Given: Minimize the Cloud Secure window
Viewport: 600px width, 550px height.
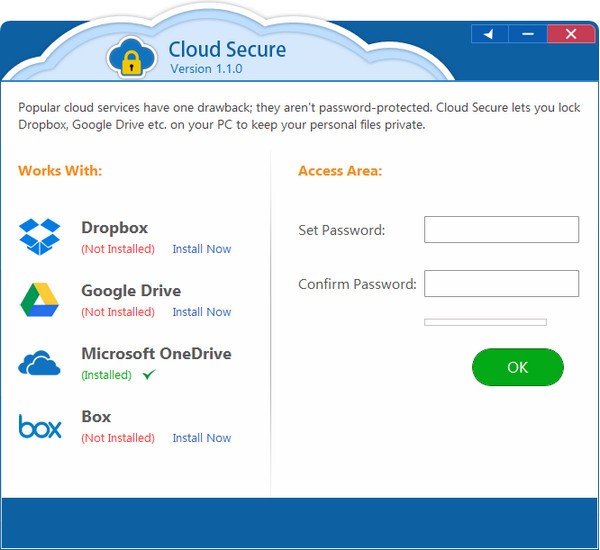Looking at the screenshot, I should [x=526, y=34].
